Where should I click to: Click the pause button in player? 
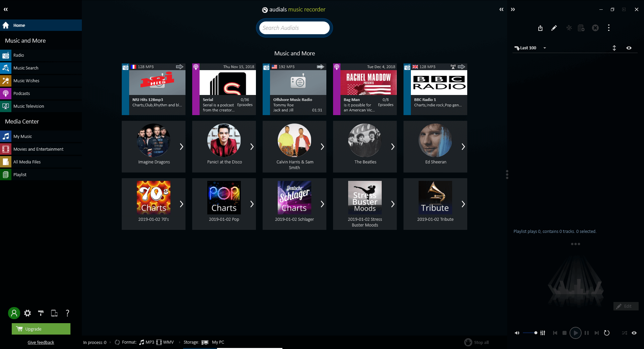click(587, 333)
